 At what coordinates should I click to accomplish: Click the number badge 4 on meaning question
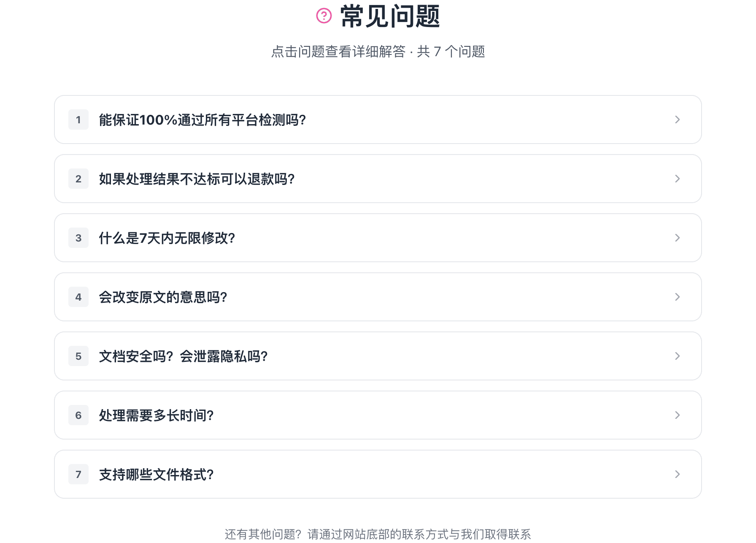[x=78, y=297]
